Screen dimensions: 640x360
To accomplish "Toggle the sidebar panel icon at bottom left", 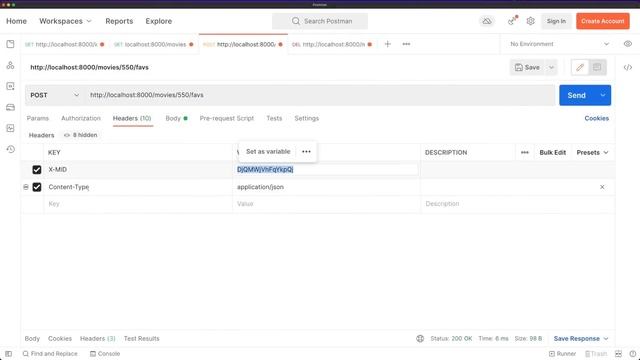I will click(8, 354).
